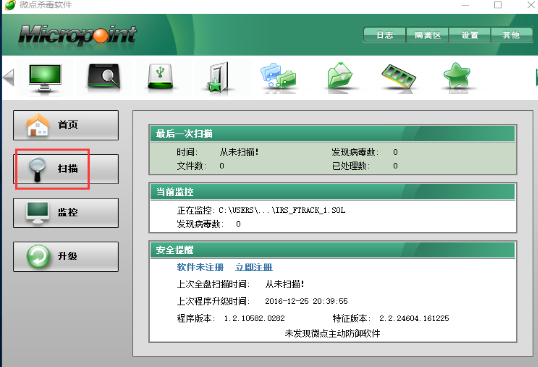Open the 日志 log tab
This screenshot has height=367, width=538.
[385, 35]
